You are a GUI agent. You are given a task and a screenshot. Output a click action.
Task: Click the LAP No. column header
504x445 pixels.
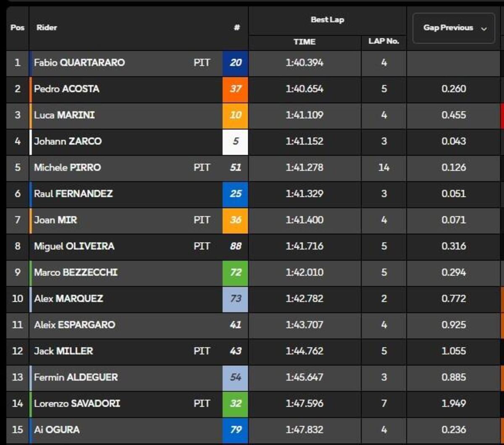383,42
